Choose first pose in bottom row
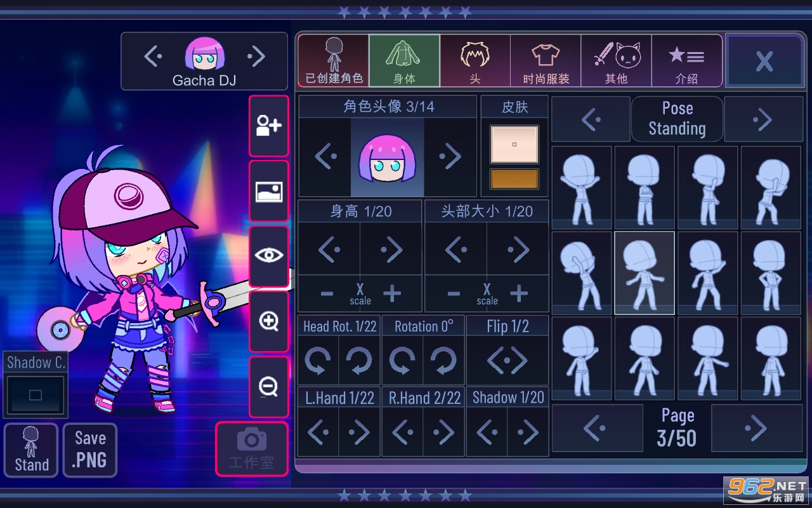The width and height of the screenshot is (812, 508). (x=582, y=358)
